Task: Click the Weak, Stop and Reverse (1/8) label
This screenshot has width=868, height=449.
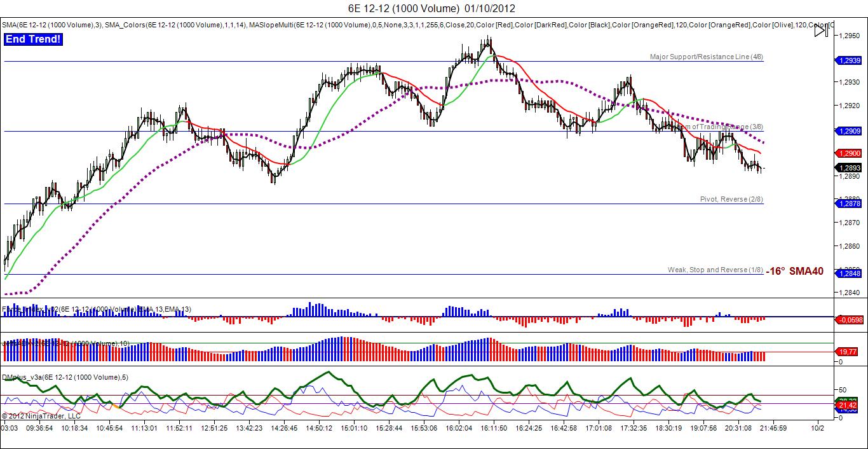Action: click(x=715, y=270)
